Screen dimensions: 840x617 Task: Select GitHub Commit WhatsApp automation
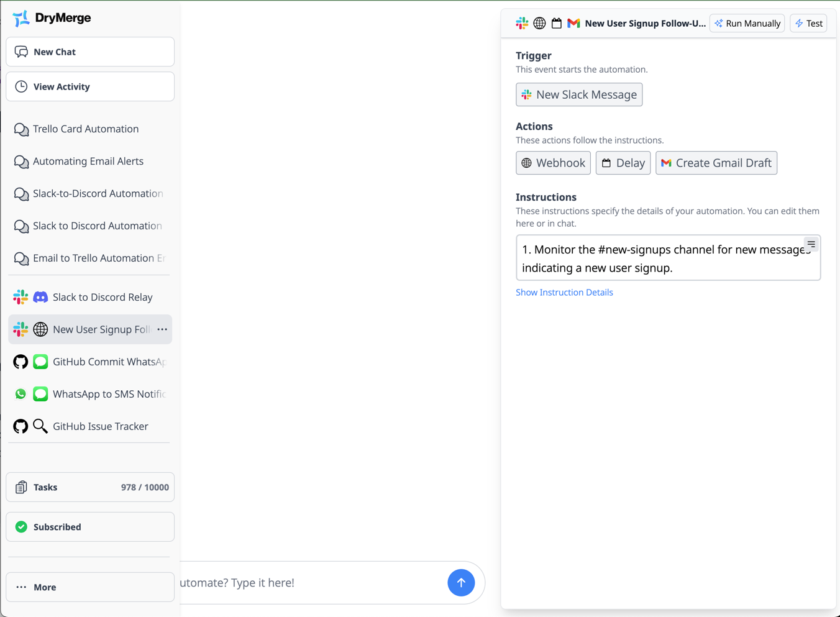point(90,362)
